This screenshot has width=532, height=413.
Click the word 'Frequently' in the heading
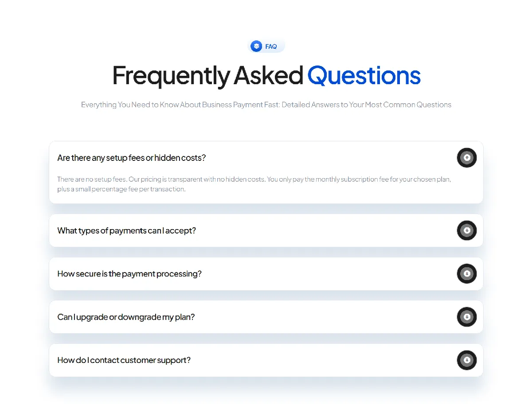pos(171,76)
